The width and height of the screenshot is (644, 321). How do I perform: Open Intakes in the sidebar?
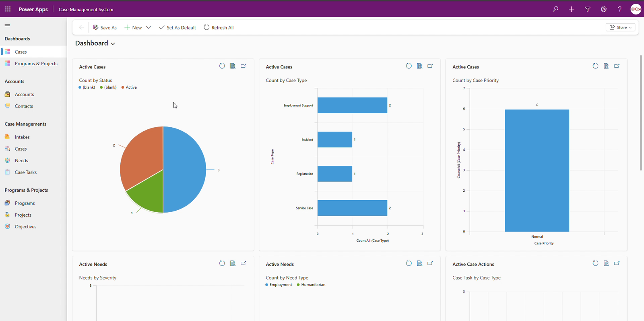tap(22, 137)
